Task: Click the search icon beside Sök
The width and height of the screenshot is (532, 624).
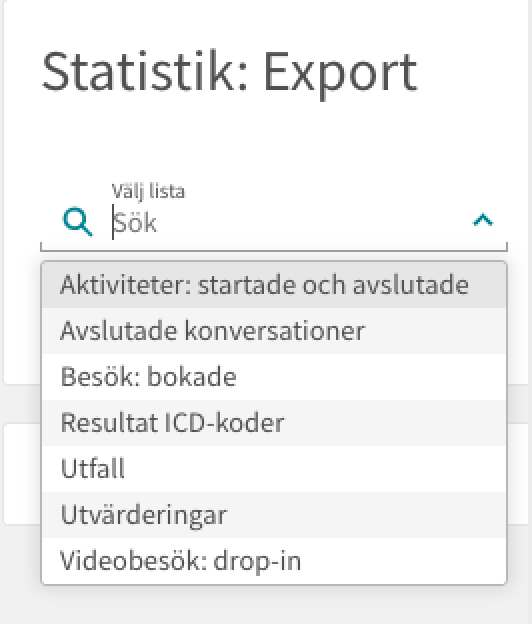Action: 78,222
